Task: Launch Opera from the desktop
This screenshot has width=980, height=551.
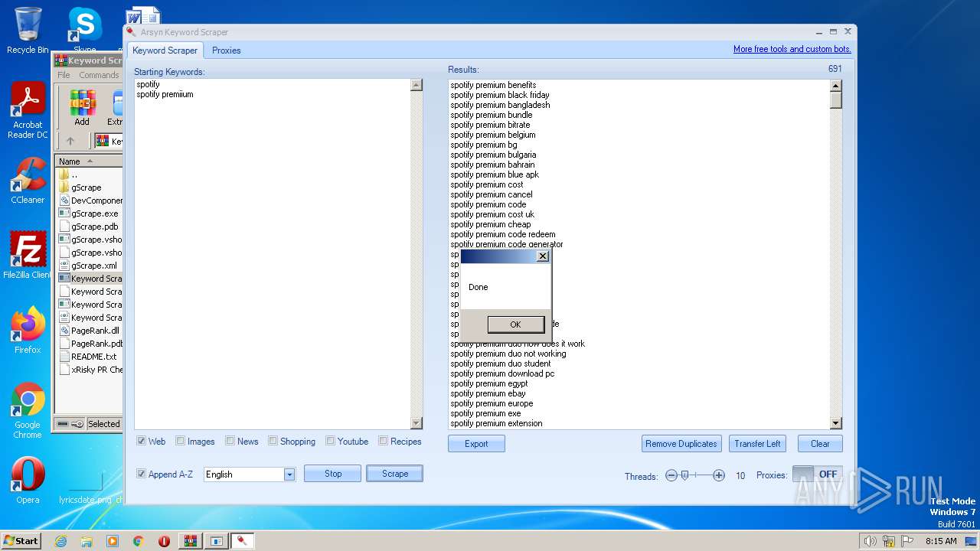Action: 28,481
